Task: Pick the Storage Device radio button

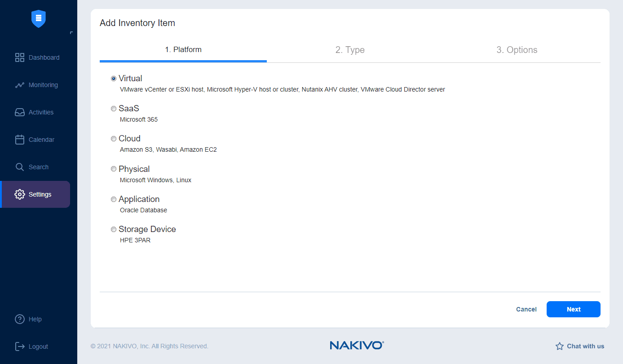Action: pyautogui.click(x=114, y=229)
